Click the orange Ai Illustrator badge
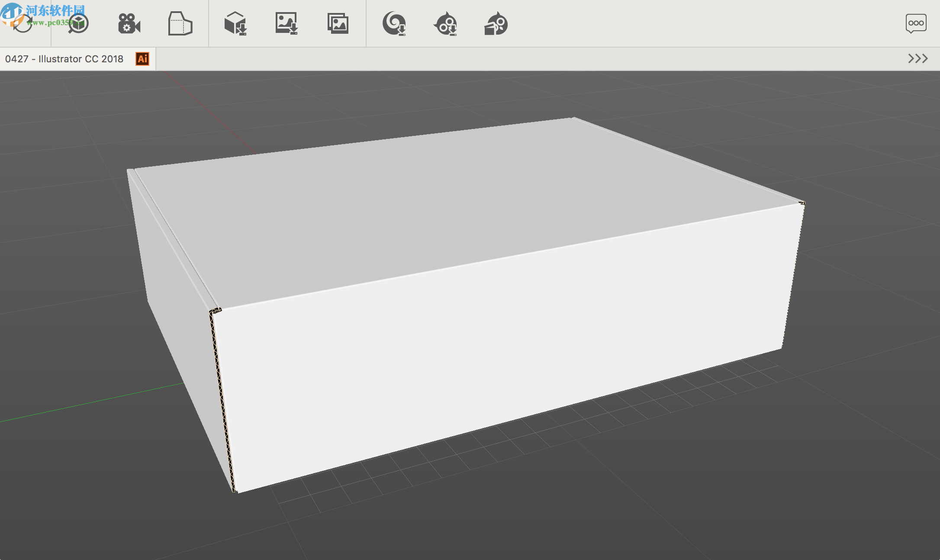This screenshot has width=940, height=560. click(x=142, y=59)
